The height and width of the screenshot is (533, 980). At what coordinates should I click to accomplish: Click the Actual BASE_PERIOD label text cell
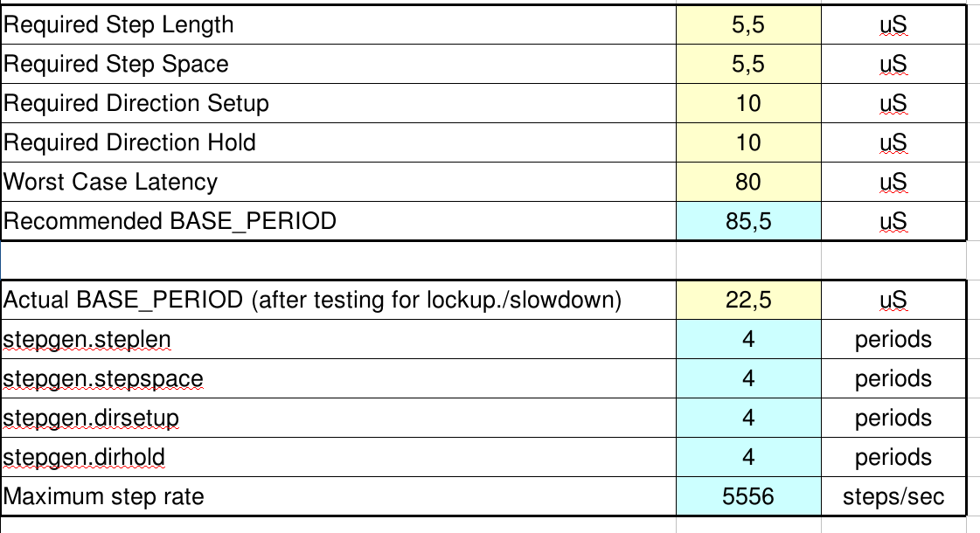(x=338, y=300)
